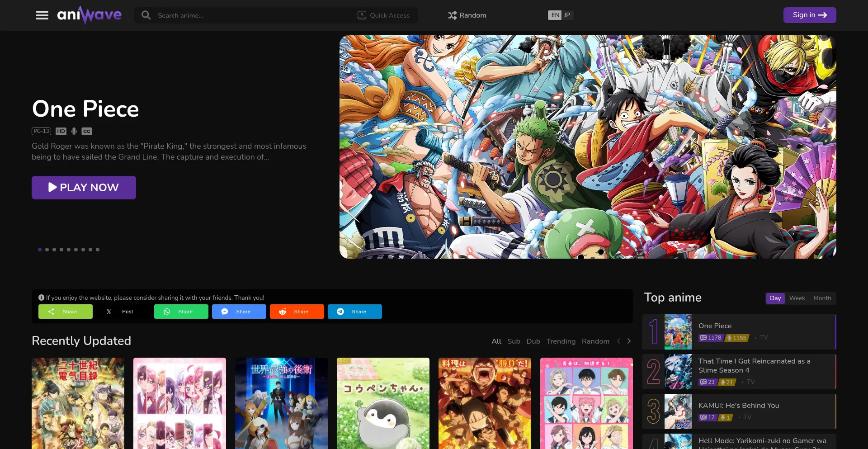The image size is (868, 449).
Task: Open That Time I Got Reincarnated as a Slime Season 4
Action: point(754,366)
